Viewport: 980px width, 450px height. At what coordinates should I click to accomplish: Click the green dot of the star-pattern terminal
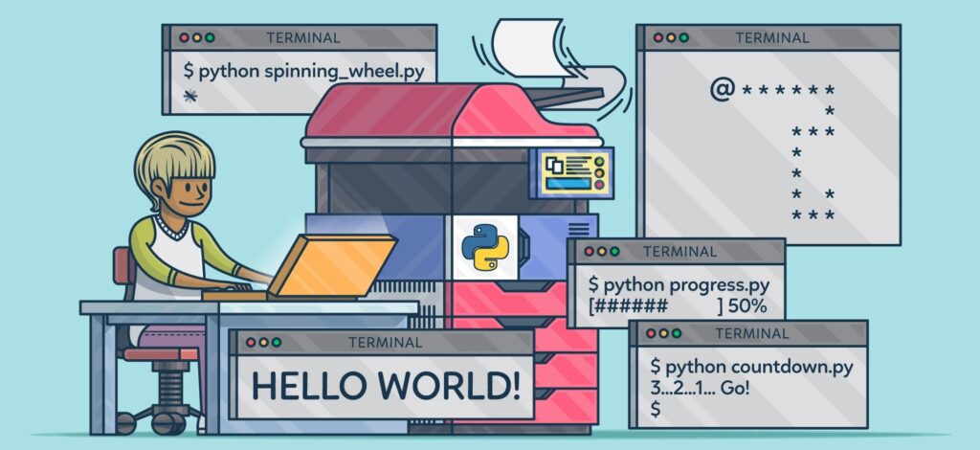pos(683,38)
